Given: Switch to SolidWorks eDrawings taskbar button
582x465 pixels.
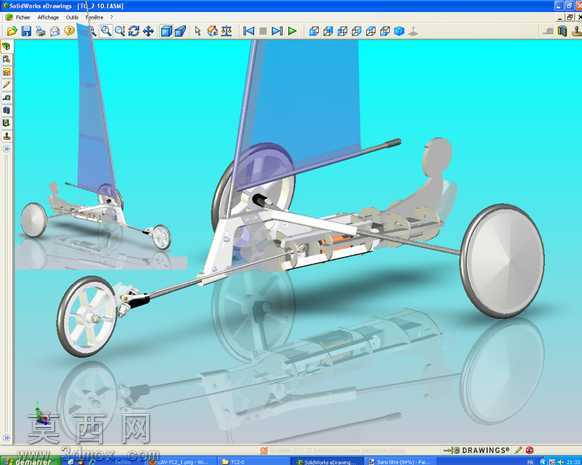Looking at the screenshot, I should (328, 461).
